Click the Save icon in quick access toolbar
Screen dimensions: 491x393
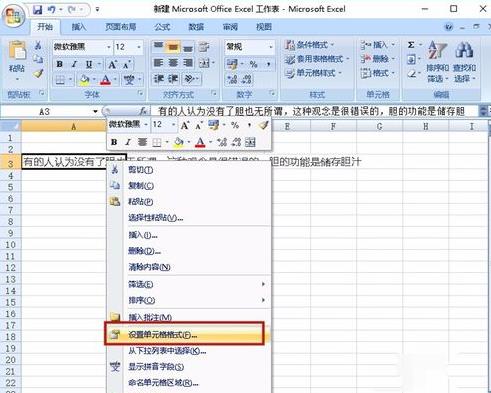tap(37, 9)
